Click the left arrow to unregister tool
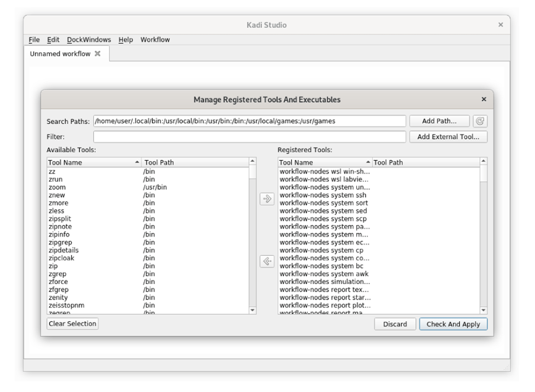535x392 pixels. click(267, 262)
